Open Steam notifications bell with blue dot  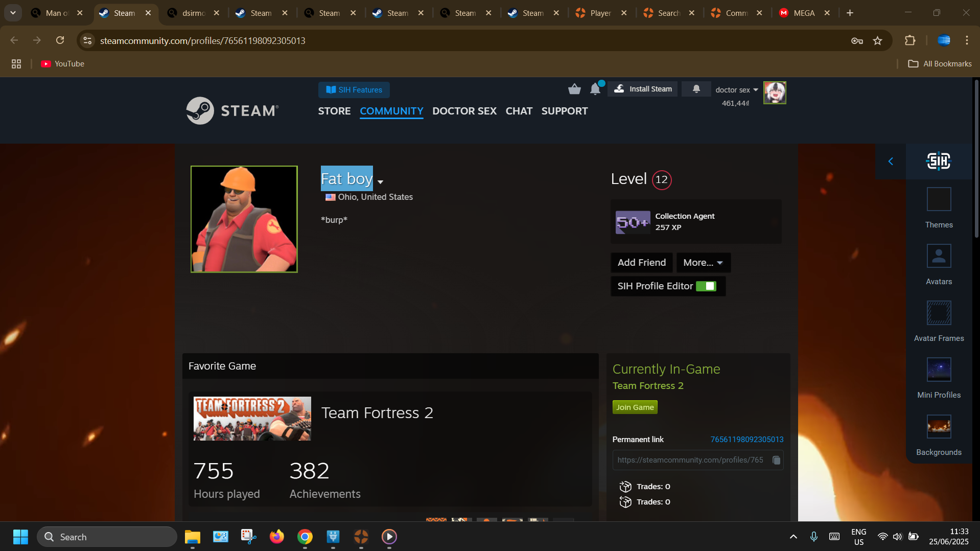[596, 88]
